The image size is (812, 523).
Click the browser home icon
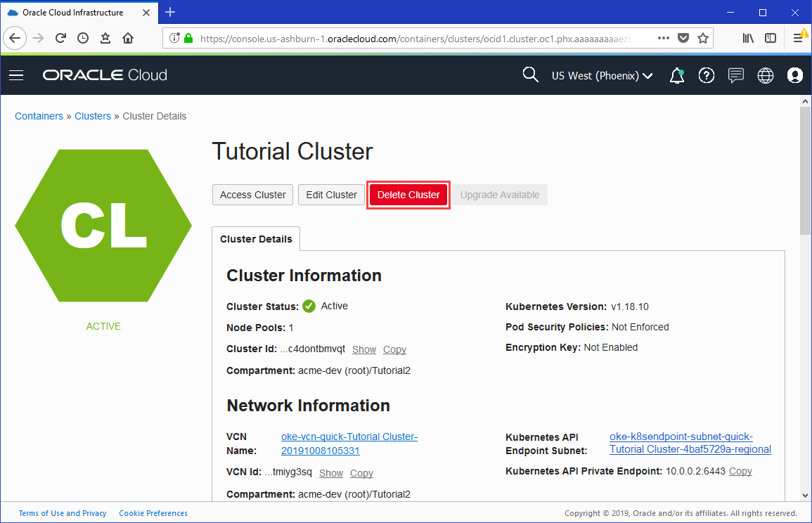(128, 38)
